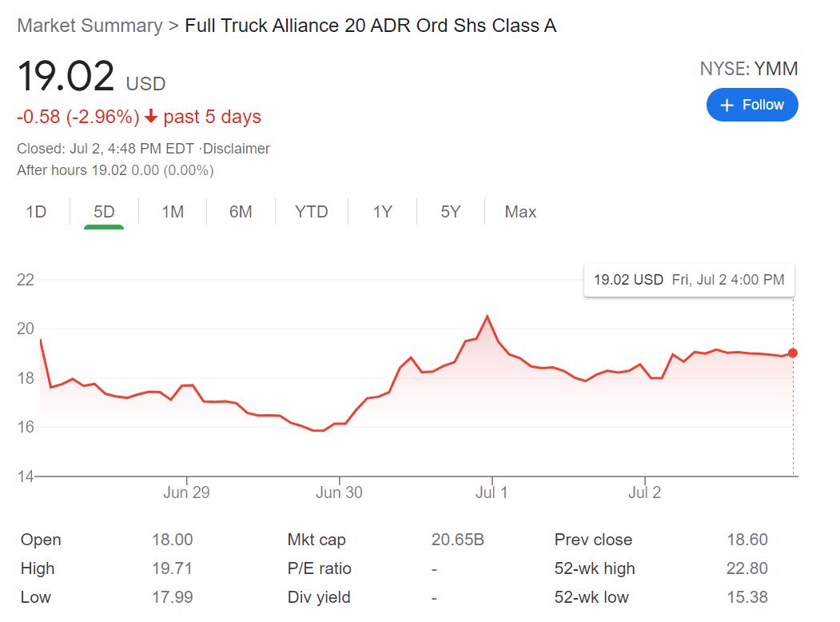Switch chart to 1M range
Screen dimensions: 840x622
(173, 212)
